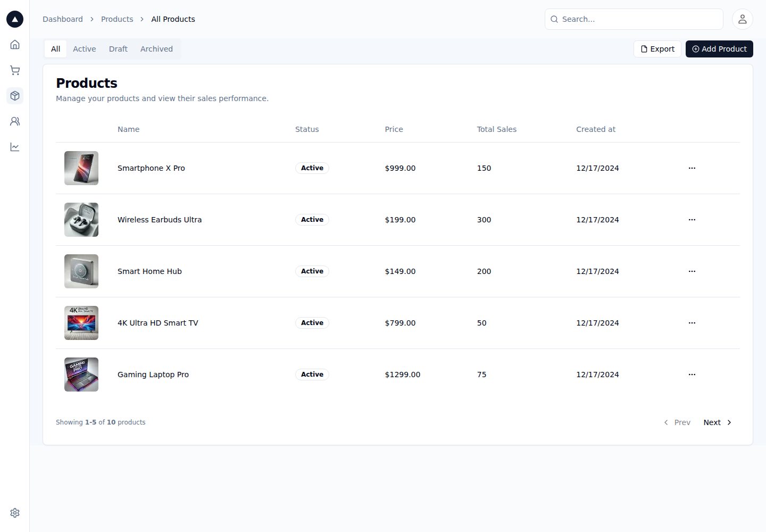This screenshot has width=766, height=532.
Task: Click Active badge for Gaming Laptop Pro
Action: tap(312, 375)
